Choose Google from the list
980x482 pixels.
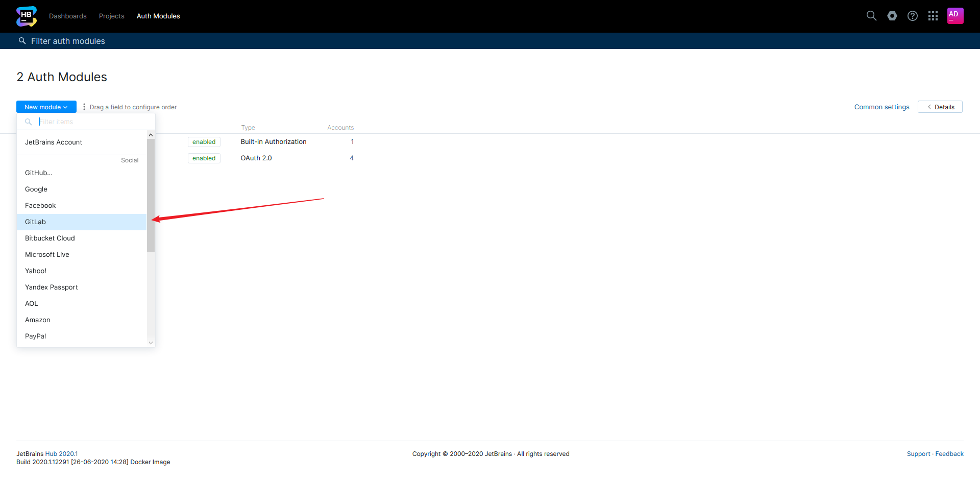[x=82, y=189]
